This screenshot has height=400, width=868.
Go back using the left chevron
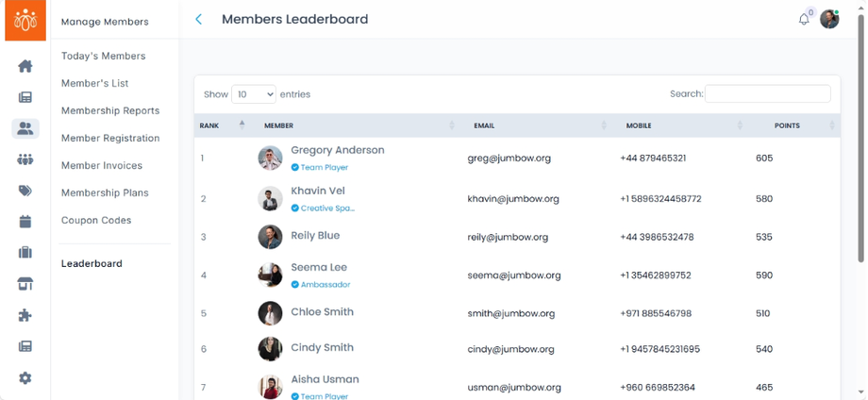[199, 19]
